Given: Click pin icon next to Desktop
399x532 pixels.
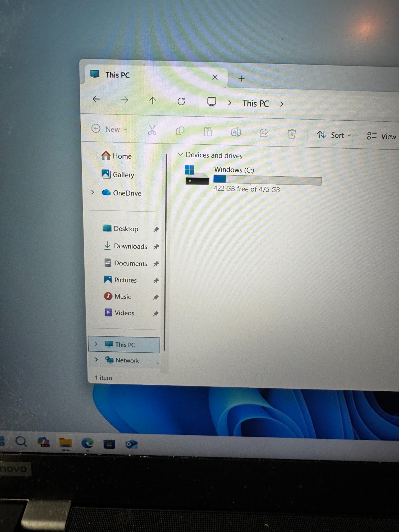Looking at the screenshot, I should [156, 229].
